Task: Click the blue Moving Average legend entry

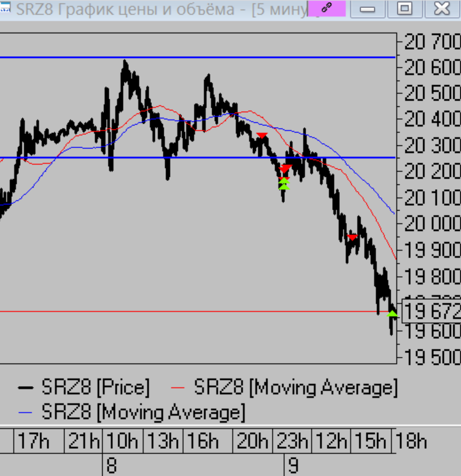Action: pyautogui.click(x=132, y=412)
